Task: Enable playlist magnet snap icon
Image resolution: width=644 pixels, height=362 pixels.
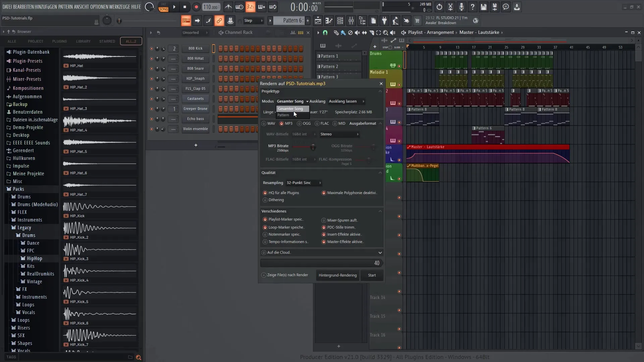Action: point(325,33)
